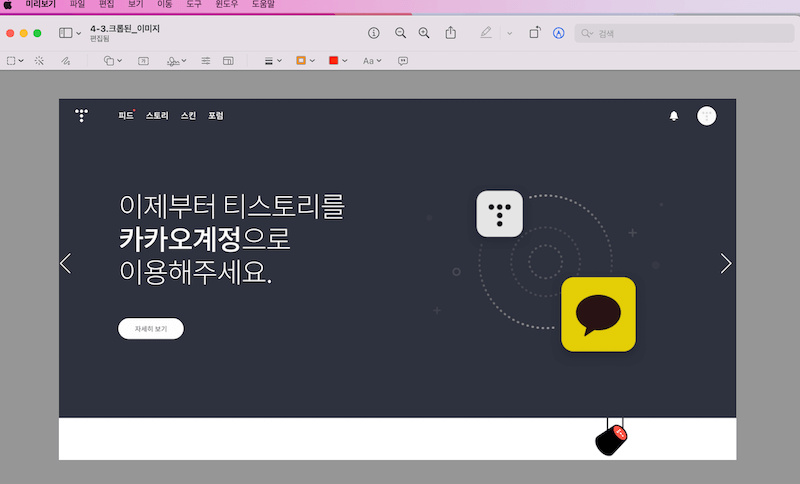Select the Sketch drawing tool
Screen dimensions: 800x484
[66, 61]
